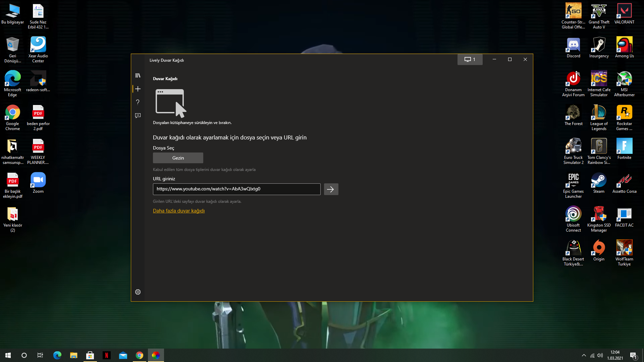Viewport: 644px width, 362px height.
Task: Click the Gezin browse button
Action: coord(178,158)
